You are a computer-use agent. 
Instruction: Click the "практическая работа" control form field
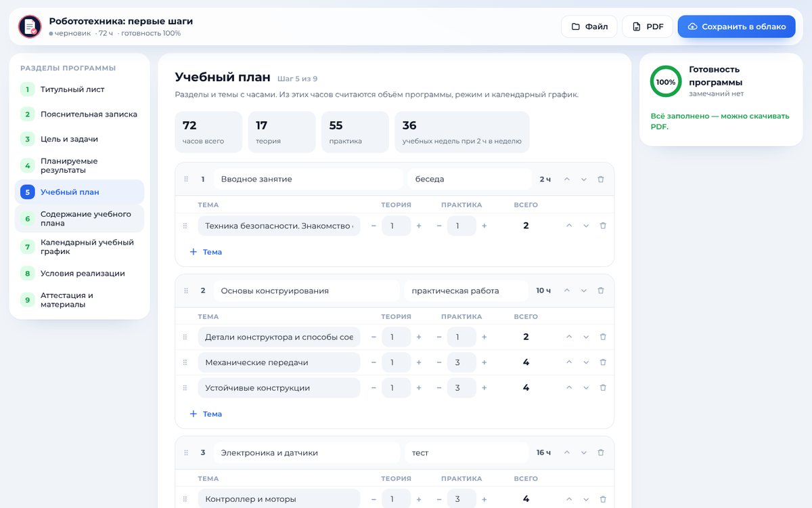point(466,291)
